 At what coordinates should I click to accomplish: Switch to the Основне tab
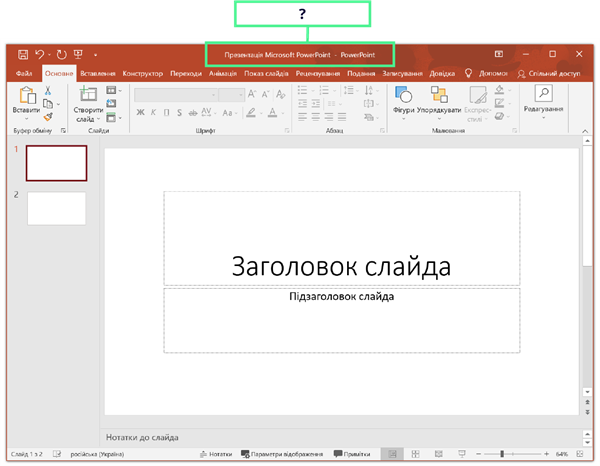(59, 73)
